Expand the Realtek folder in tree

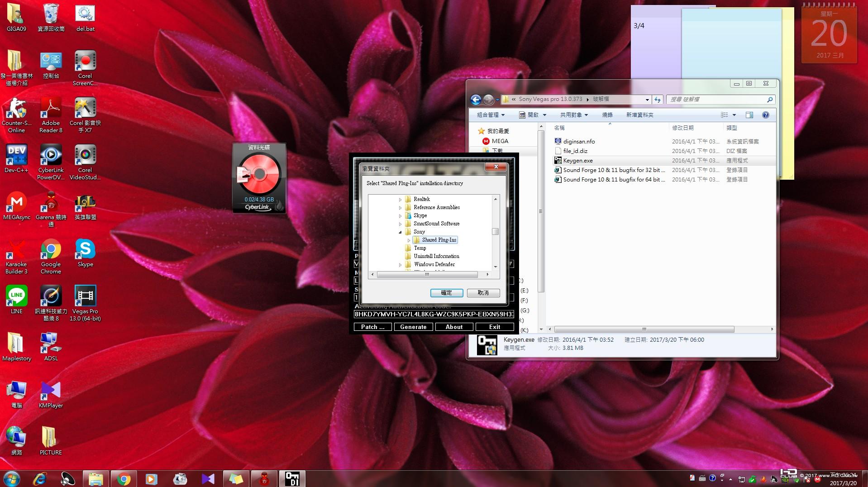pos(400,200)
